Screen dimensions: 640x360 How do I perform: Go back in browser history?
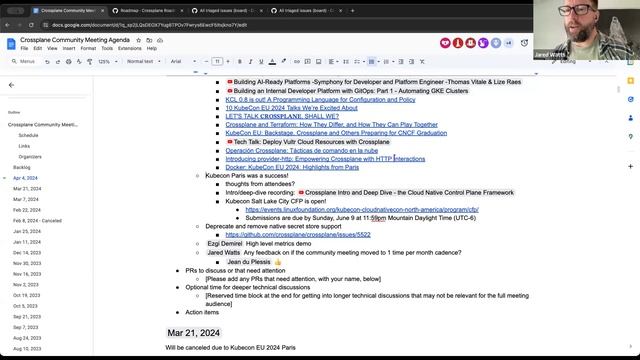(x=7, y=25)
